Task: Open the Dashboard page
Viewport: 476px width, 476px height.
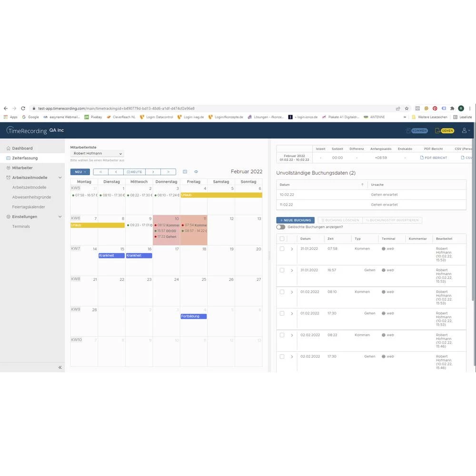Action: coord(22,149)
